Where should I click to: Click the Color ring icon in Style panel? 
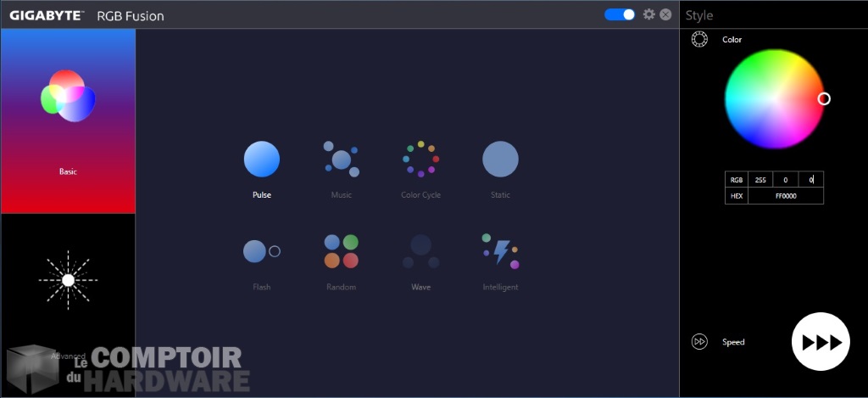point(699,40)
